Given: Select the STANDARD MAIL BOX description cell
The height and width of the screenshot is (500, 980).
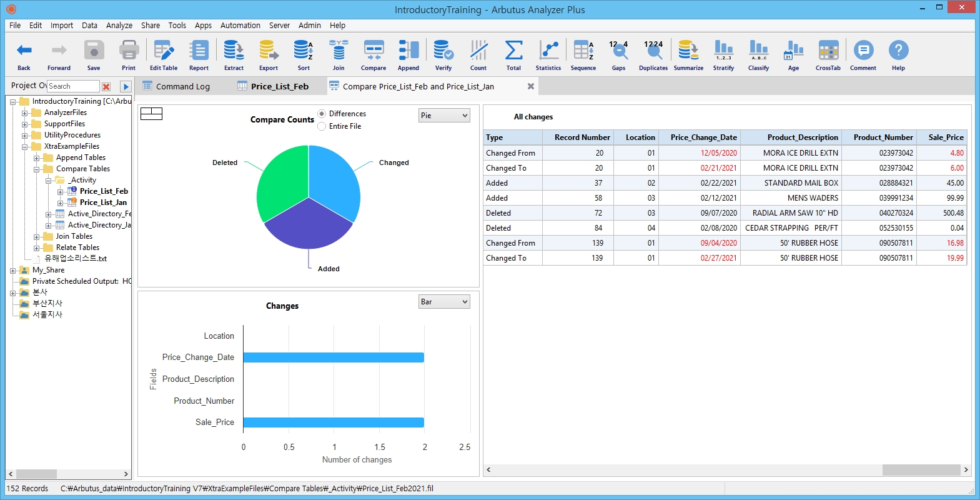Looking at the screenshot, I should [791, 183].
